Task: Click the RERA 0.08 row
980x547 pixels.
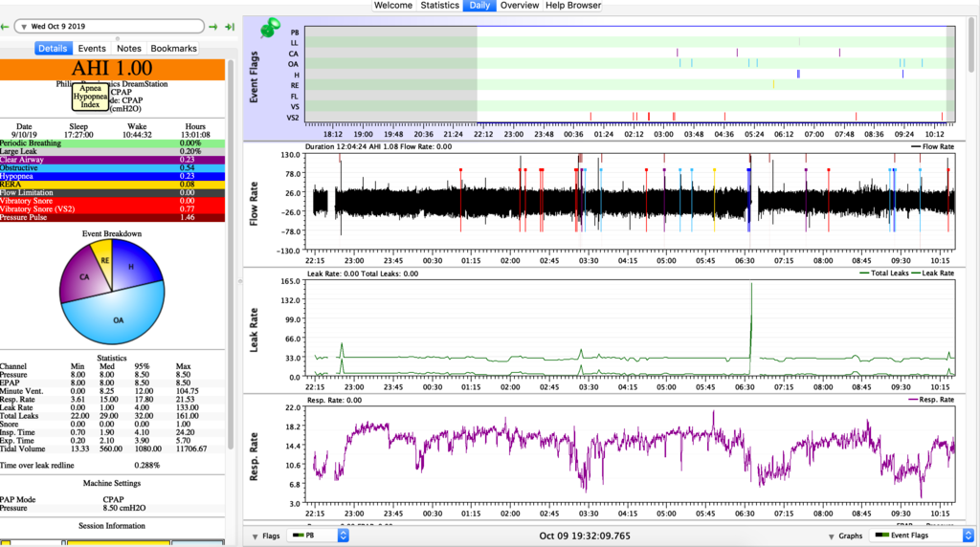Action: coord(112,185)
